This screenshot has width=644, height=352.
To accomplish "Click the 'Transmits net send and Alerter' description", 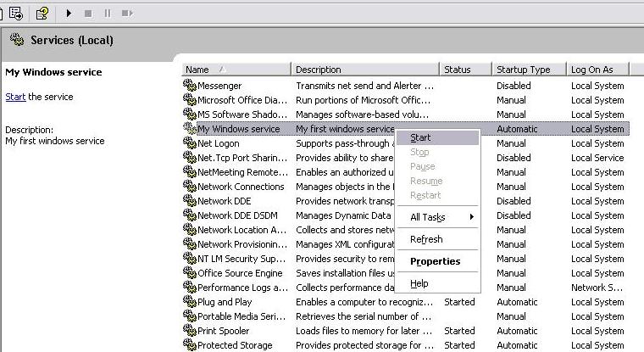I will click(x=364, y=86).
